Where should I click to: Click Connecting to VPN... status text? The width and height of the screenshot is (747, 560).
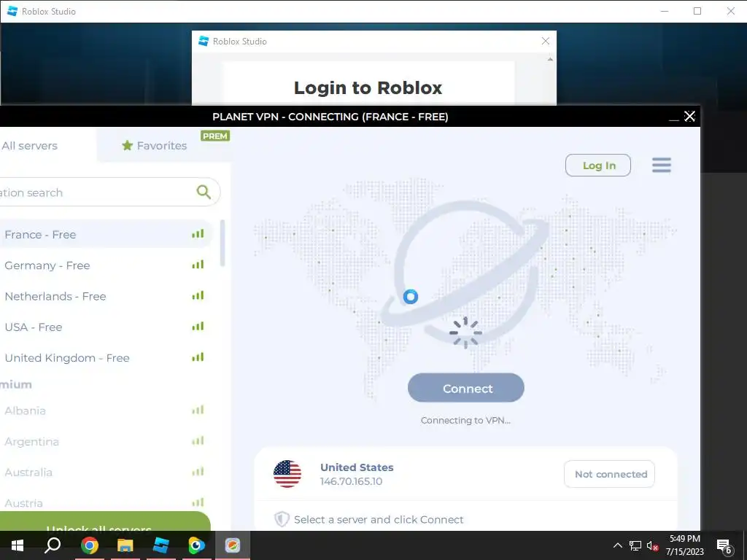click(x=465, y=420)
